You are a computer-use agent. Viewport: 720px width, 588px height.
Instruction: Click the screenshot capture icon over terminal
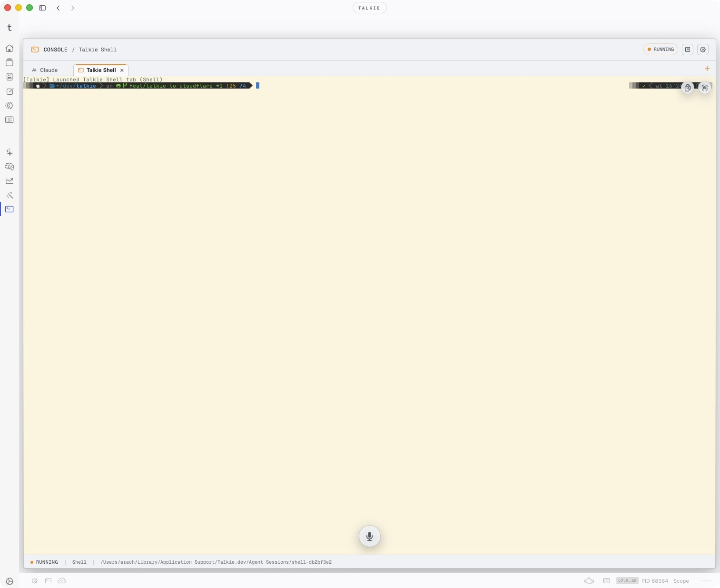pos(705,88)
